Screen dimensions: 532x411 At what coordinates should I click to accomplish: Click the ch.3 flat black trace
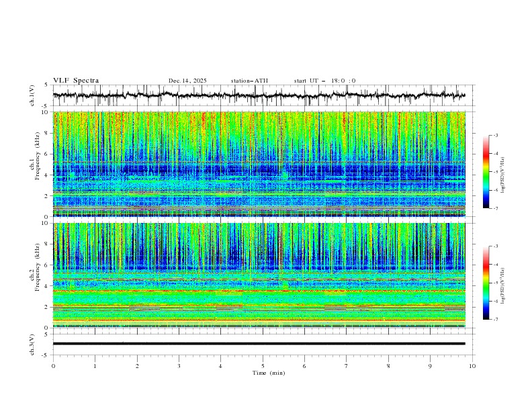[259, 344]
